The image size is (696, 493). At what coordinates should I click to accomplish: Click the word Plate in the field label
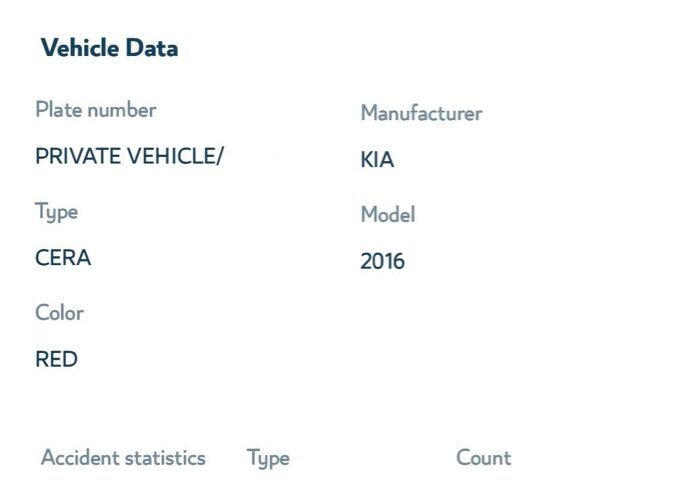(57, 110)
